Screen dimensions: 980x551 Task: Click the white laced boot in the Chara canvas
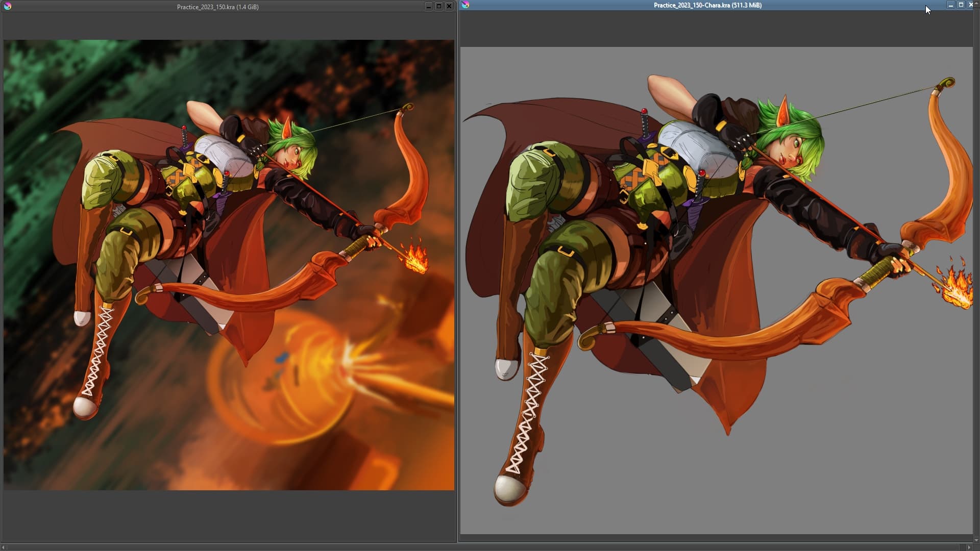tap(526, 423)
